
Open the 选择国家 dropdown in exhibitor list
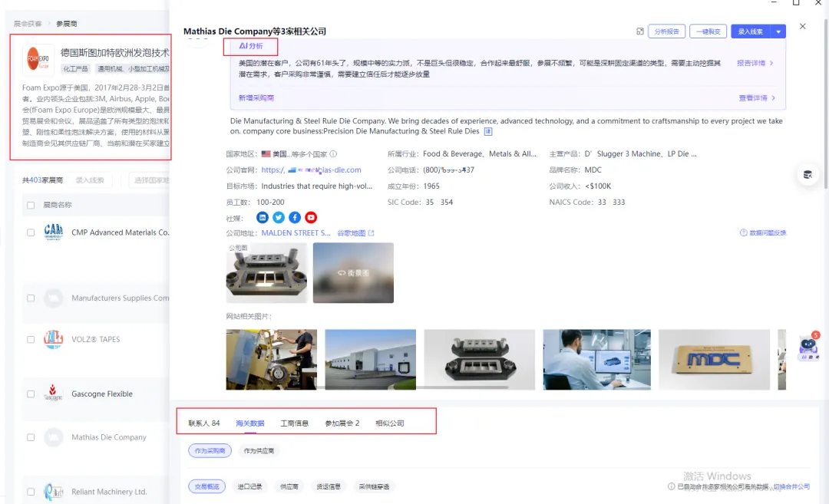point(149,181)
